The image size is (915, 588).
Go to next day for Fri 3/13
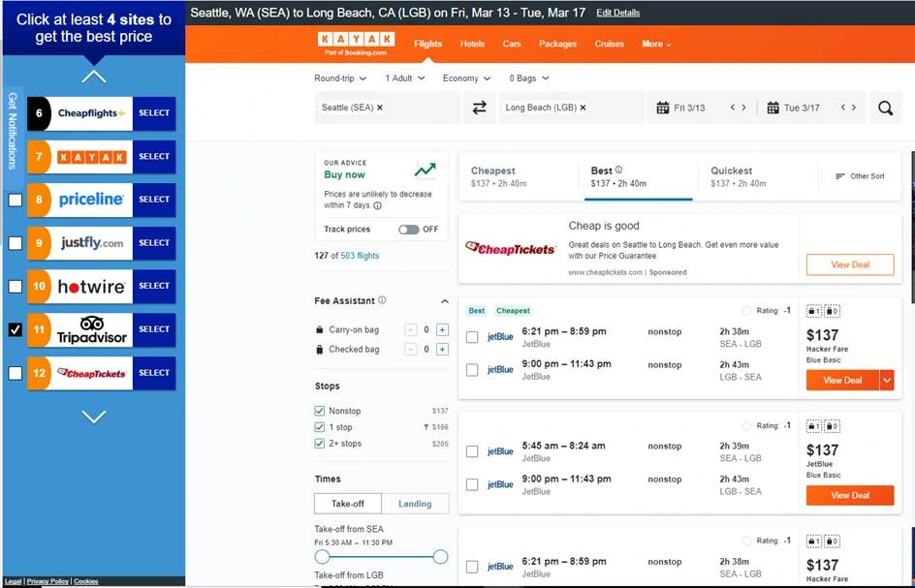coord(743,108)
